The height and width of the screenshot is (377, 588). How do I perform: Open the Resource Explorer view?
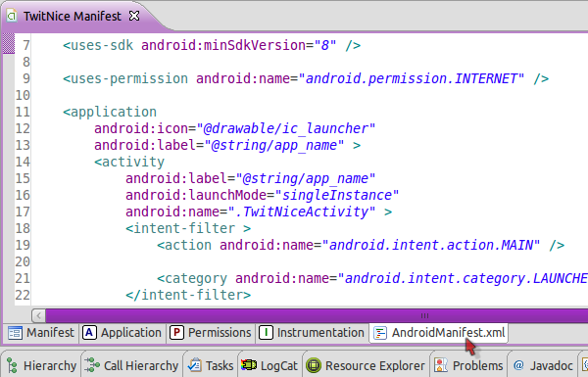(x=366, y=365)
